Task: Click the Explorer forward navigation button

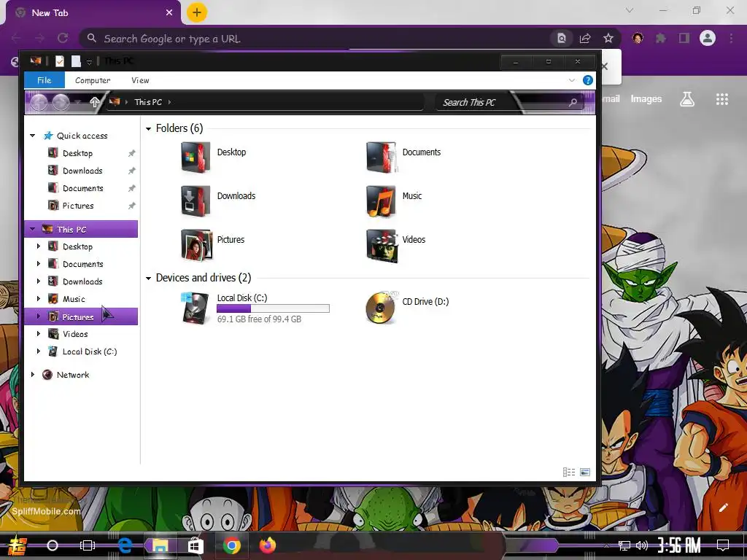Action: (x=61, y=102)
